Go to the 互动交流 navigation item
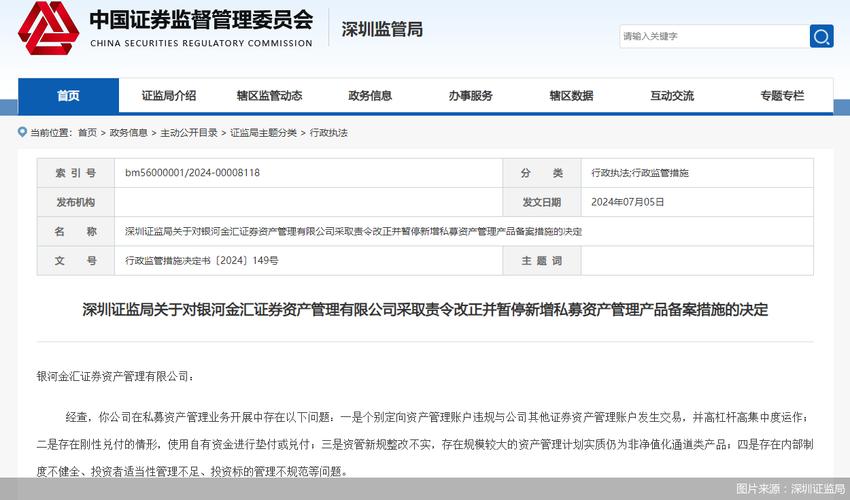Image resolution: width=850 pixels, height=500 pixels. pos(672,95)
